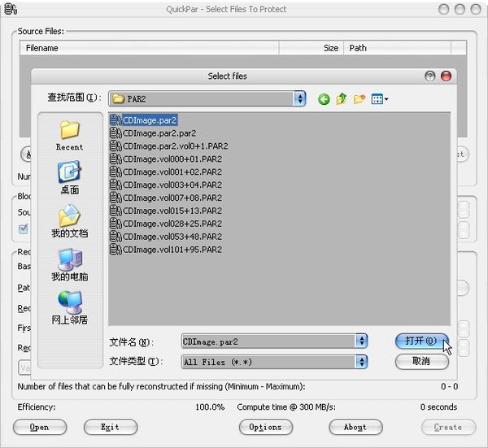488x448 pixels.
Task: Click the dialog help question-mark button
Action: tap(429, 76)
